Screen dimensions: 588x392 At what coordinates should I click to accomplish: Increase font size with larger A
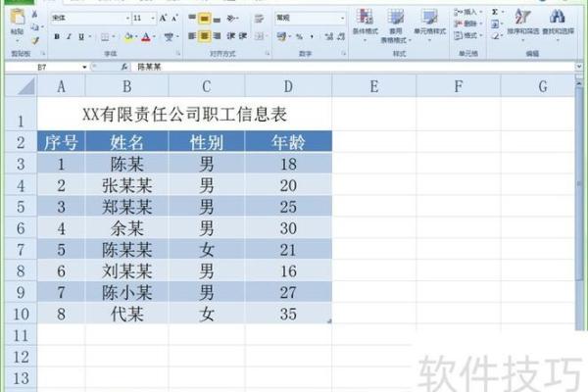click(163, 18)
